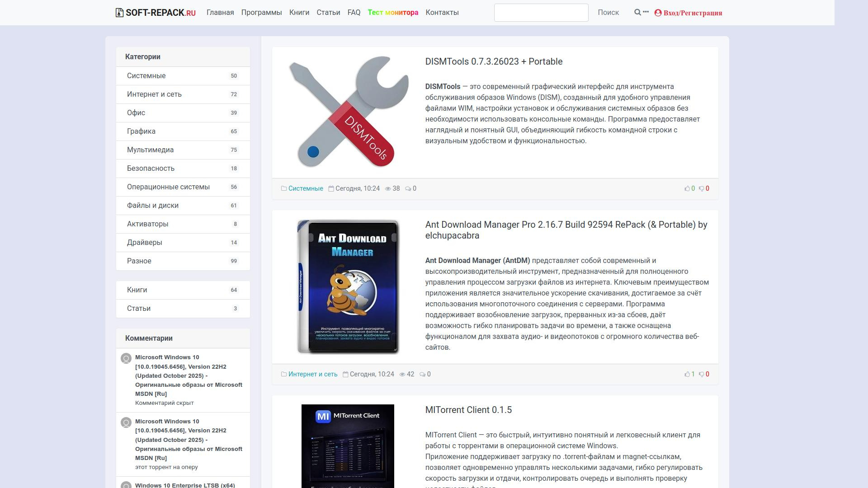Click the user icon next to Вход/Регистрация
The width and height of the screenshot is (868, 488).
pyautogui.click(x=658, y=13)
